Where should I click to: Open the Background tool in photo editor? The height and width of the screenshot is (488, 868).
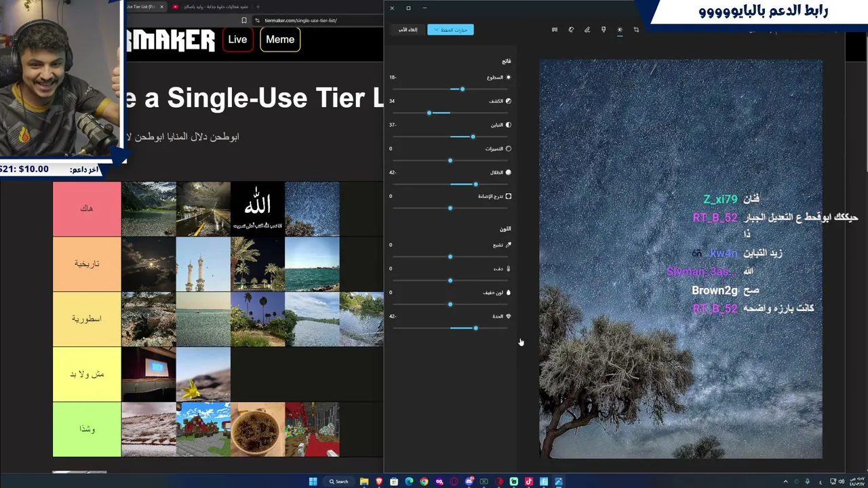pos(555,30)
